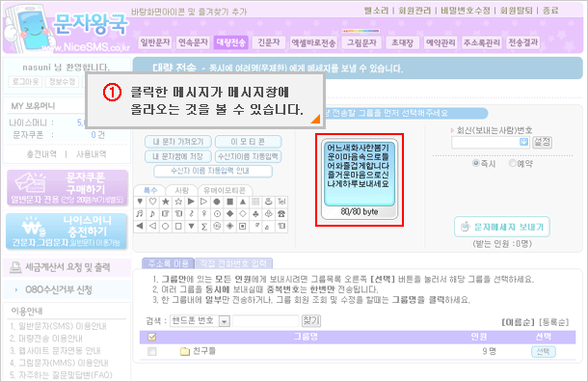Insert the outline diamond symbol
This screenshot has height=382, width=588.
pyautogui.click(x=243, y=214)
